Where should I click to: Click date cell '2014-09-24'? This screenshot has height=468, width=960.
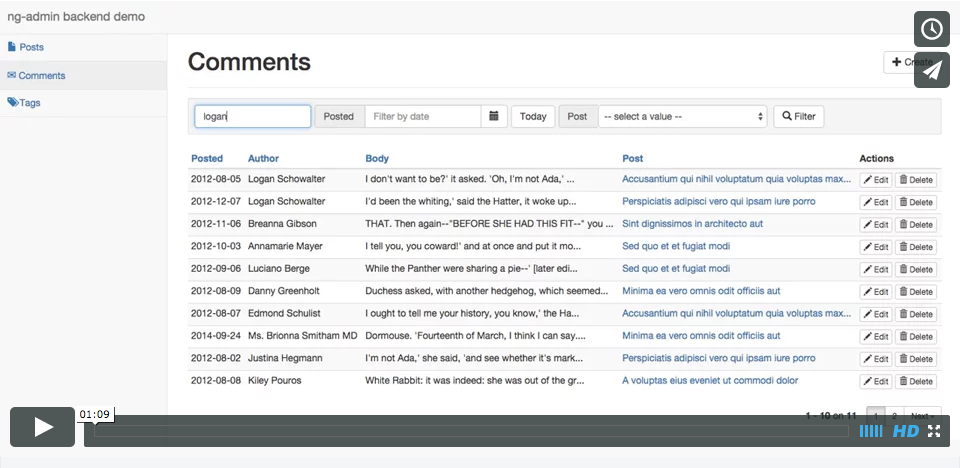coord(216,336)
